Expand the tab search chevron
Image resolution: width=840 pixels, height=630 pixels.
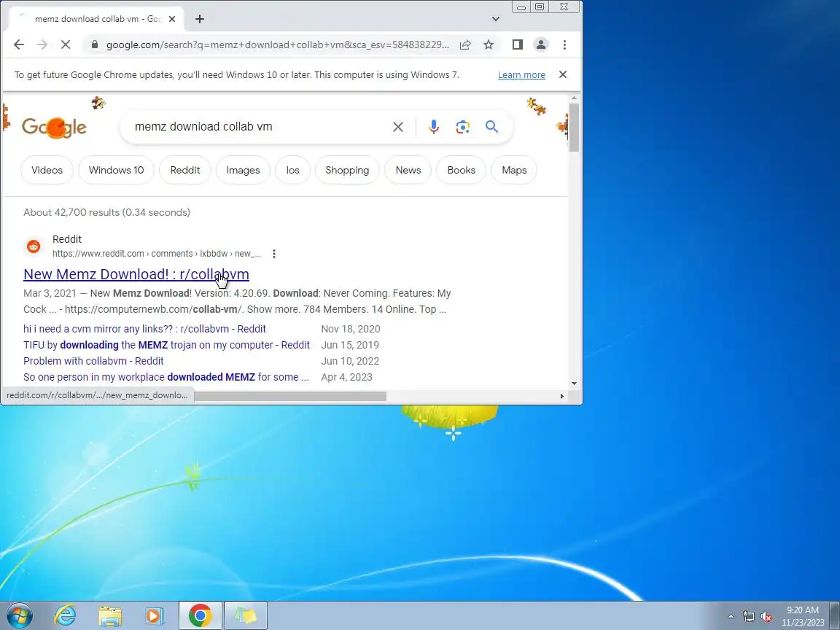pyautogui.click(x=496, y=19)
